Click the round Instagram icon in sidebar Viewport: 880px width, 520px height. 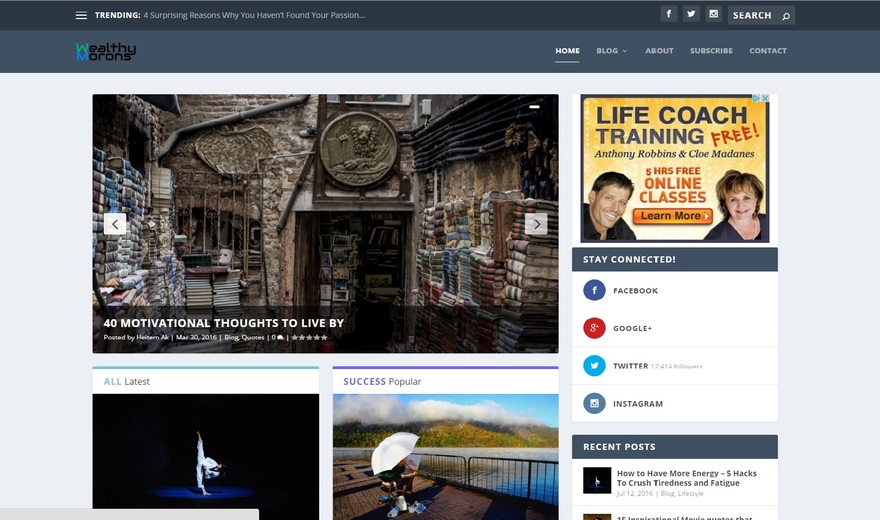pyautogui.click(x=594, y=403)
